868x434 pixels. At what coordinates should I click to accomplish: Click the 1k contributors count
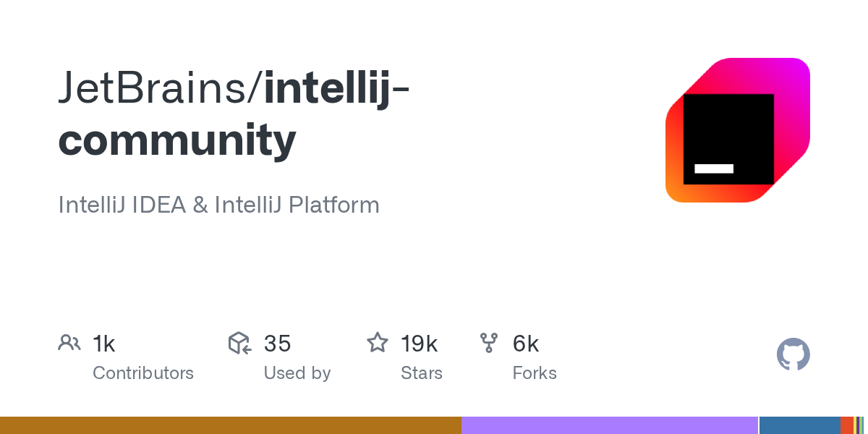(x=104, y=344)
